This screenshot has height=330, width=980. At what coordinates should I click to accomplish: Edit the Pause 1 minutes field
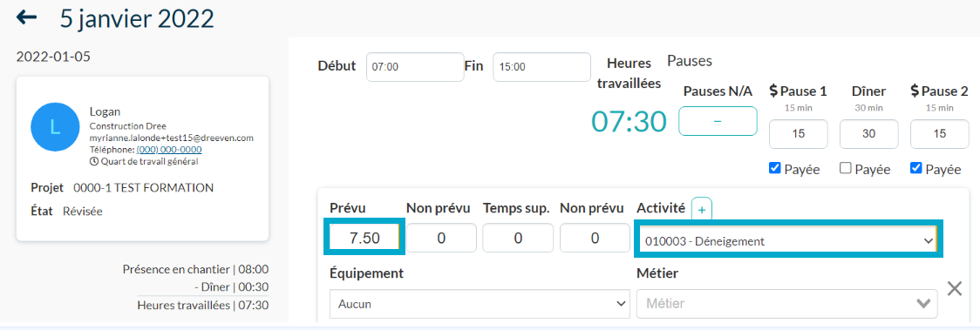pyautogui.click(x=798, y=134)
